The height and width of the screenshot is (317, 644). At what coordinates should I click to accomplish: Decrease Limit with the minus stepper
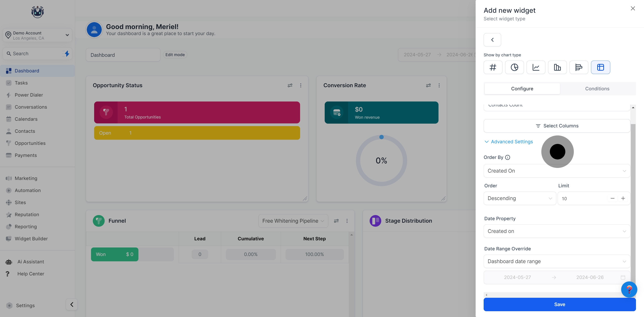pyautogui.click(x=612, y=198)
